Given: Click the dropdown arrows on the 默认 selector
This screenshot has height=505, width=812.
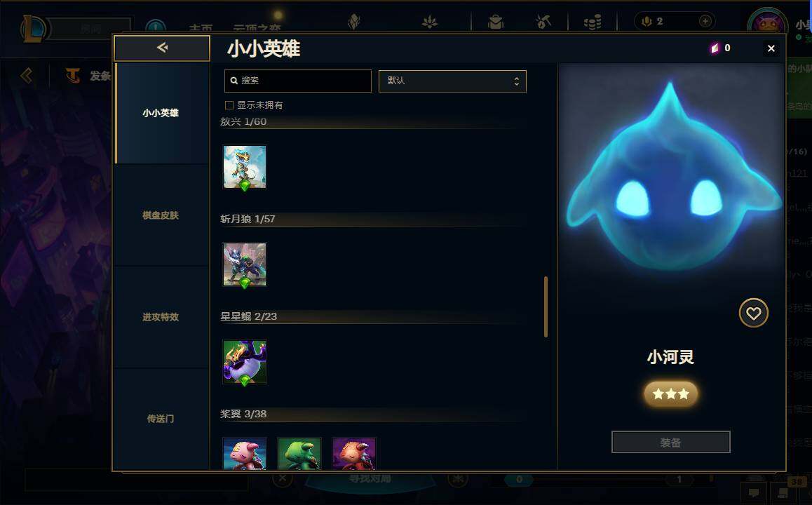Looking at the screenshot, I should pyautogui.click(x=516, y=81).
